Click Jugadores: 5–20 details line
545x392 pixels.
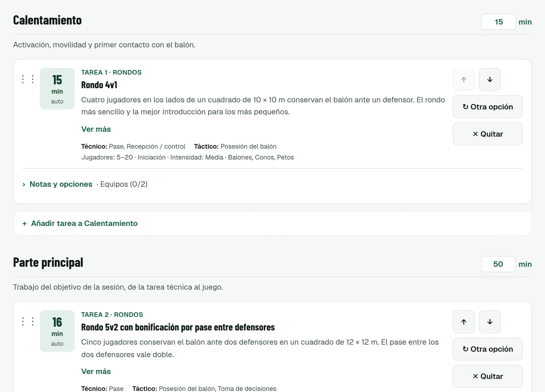click(x=188, y=157)
